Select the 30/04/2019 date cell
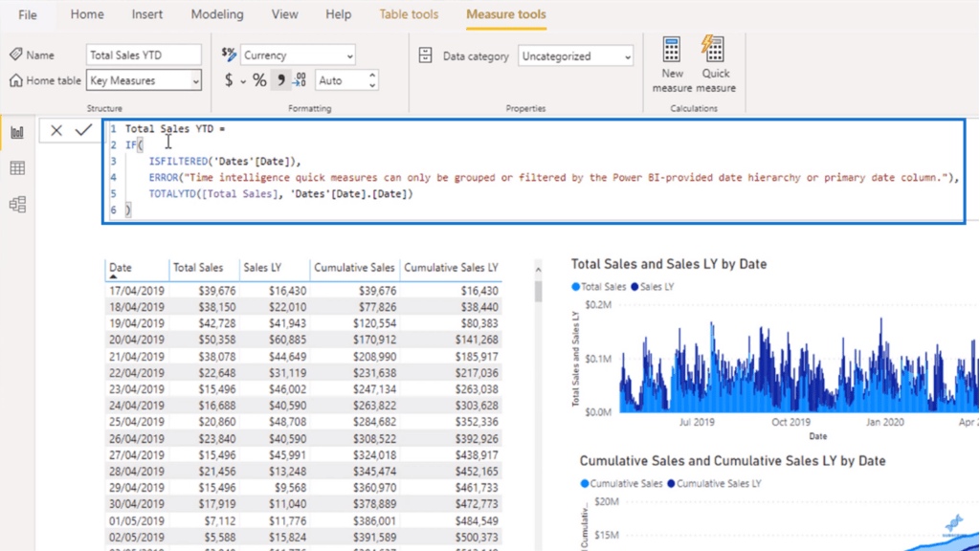 point(137,504)
